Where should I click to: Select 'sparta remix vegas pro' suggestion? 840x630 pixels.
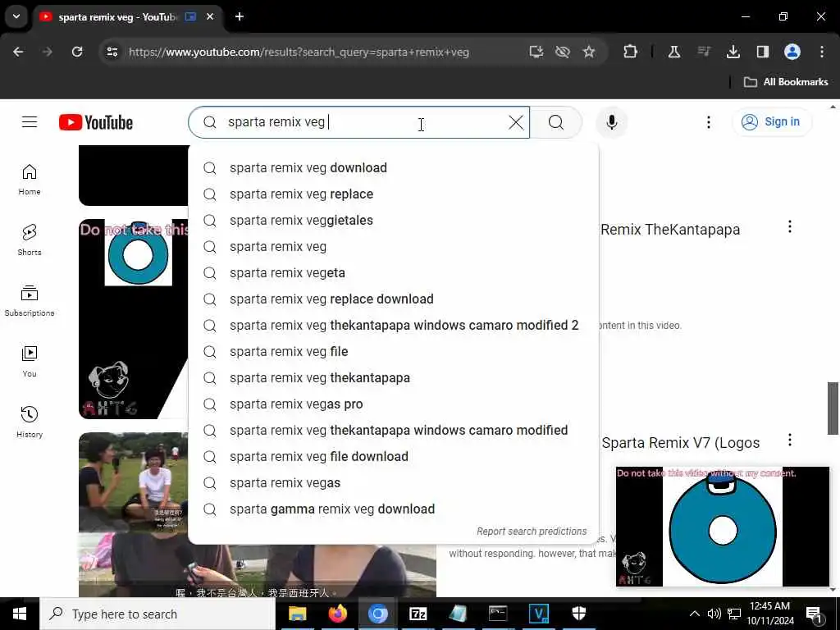click(x=393, y=404)
